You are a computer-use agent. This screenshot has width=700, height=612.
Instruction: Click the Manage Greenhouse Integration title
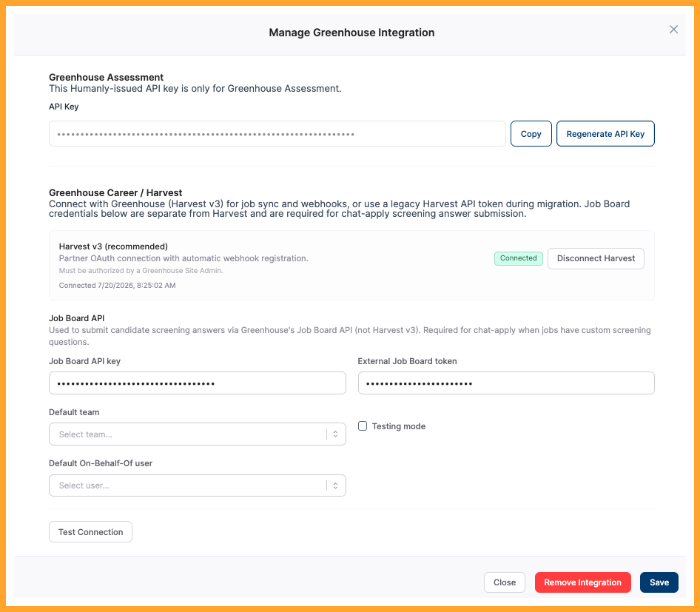coord(351,33)
